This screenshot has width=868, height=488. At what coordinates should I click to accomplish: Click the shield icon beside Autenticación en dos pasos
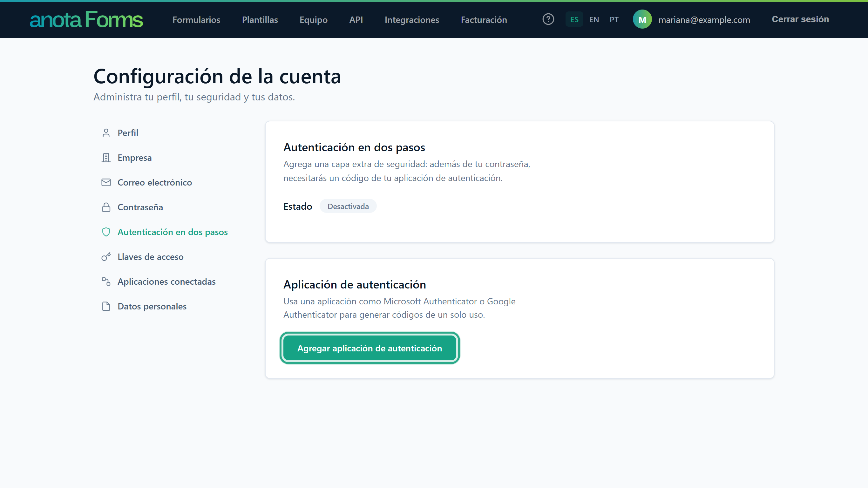pos(106,232)
